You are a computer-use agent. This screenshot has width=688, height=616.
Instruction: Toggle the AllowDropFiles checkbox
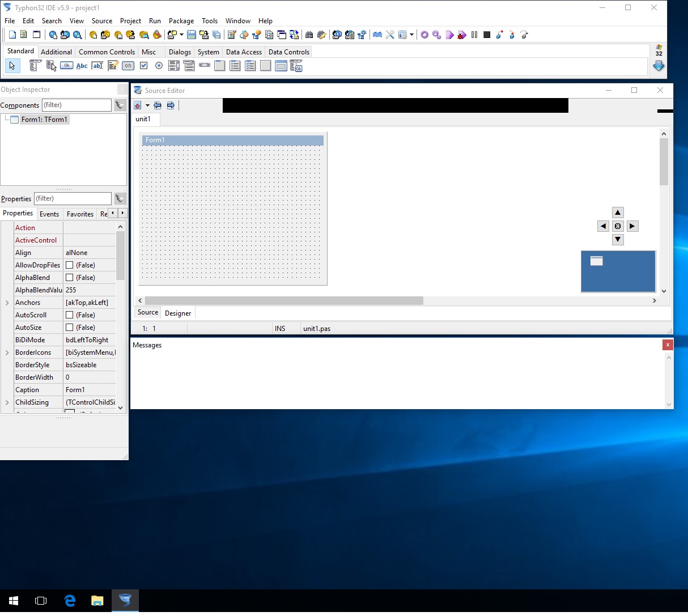click(x=69, y=265)
